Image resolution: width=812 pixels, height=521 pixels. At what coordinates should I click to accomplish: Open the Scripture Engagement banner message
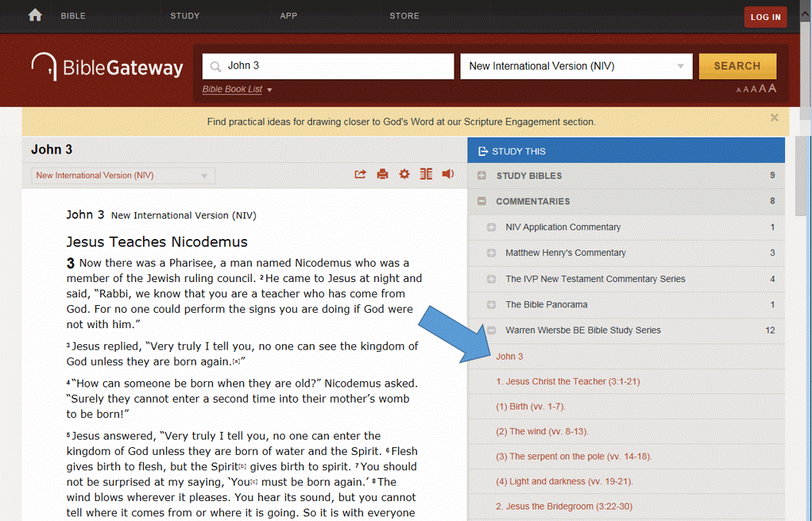click(x=401, y=122)
